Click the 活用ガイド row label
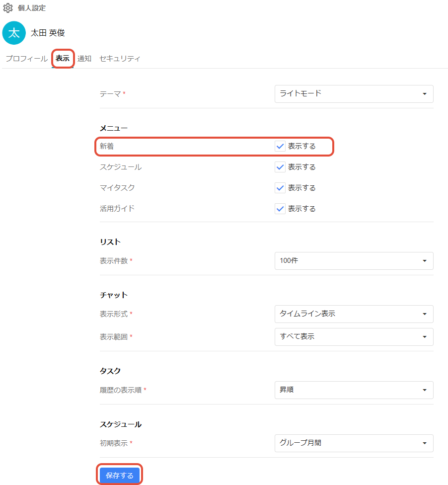Image resolution: width=448 pixels, height=485 pixels. [x=117, y=209]
